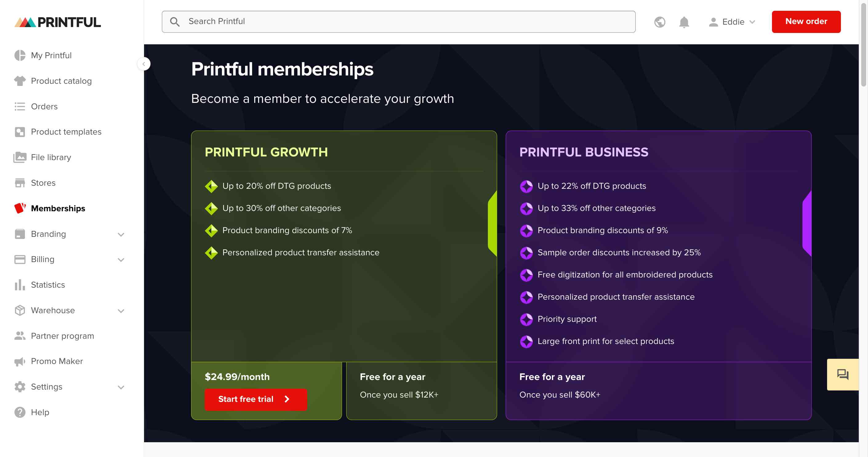Collapse the sidebar with arrow toggle

click(x=144, y=64)
